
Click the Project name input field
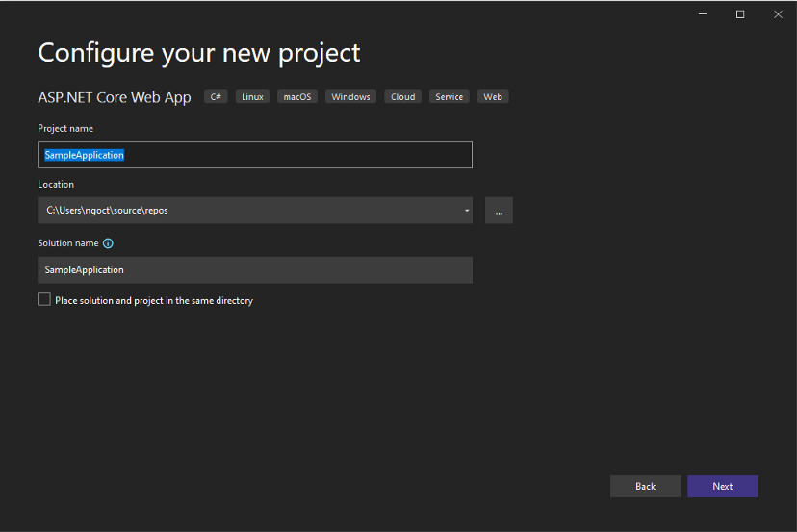tap(255, 155)
